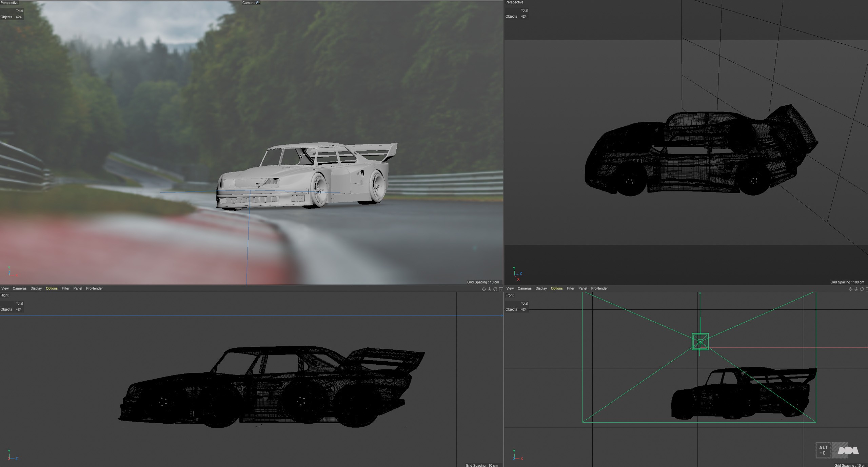Open Cameras menu in Front viewport
Image resolution: width=868 pixels, height=467 pixels.
pos(525,288)
